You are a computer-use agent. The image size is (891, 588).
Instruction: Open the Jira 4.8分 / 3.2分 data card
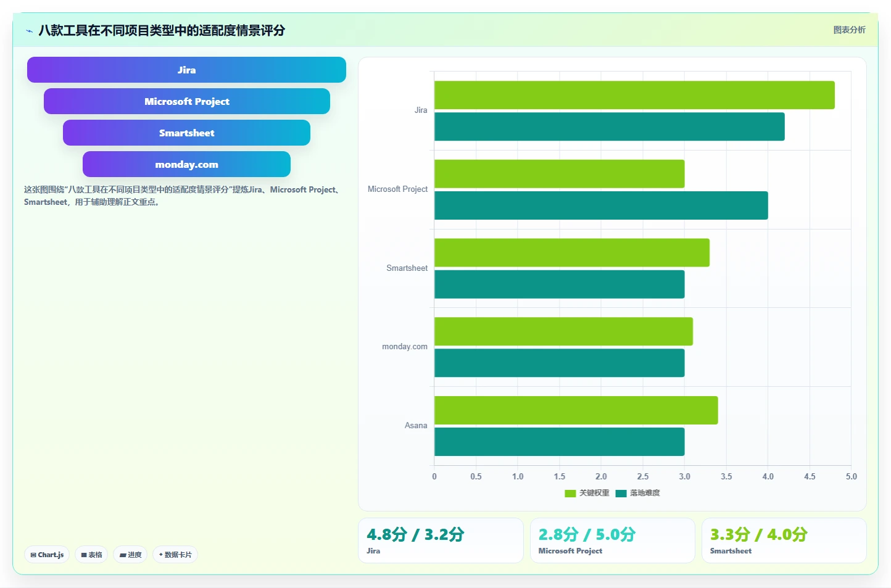[441, 540]
